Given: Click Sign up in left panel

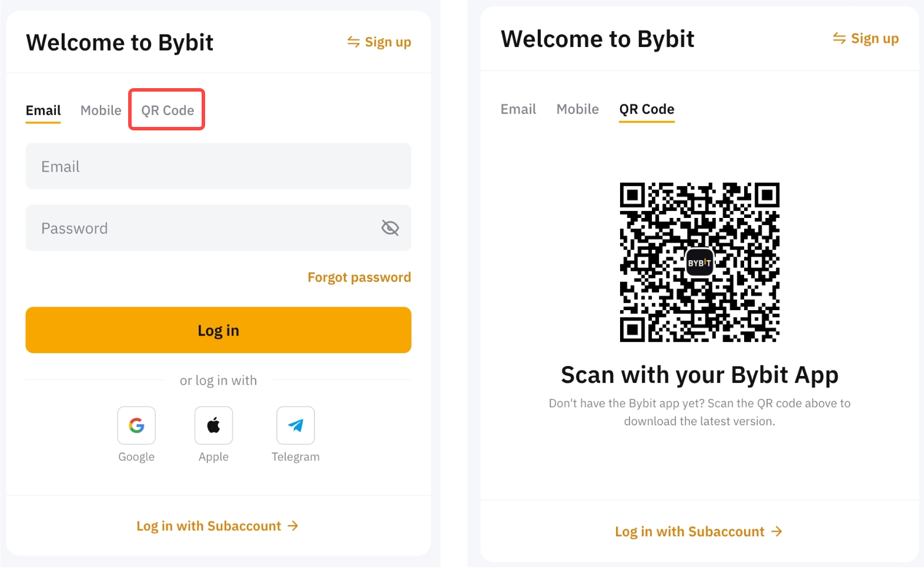Looking at the screenshot, I should [380, 42].
